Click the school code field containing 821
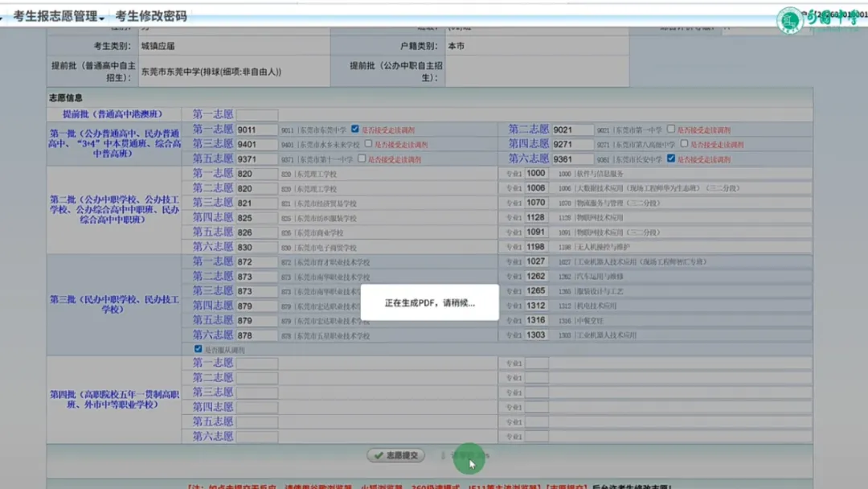 257,203
